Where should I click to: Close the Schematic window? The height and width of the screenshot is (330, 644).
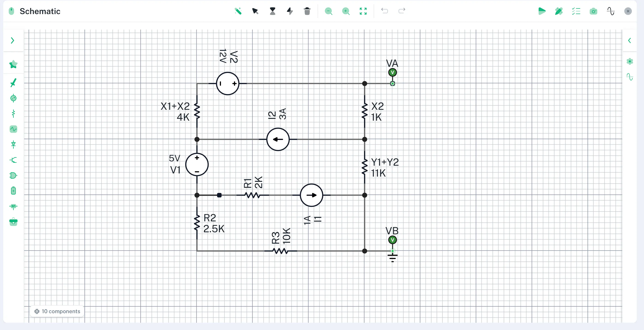[628, 11]
